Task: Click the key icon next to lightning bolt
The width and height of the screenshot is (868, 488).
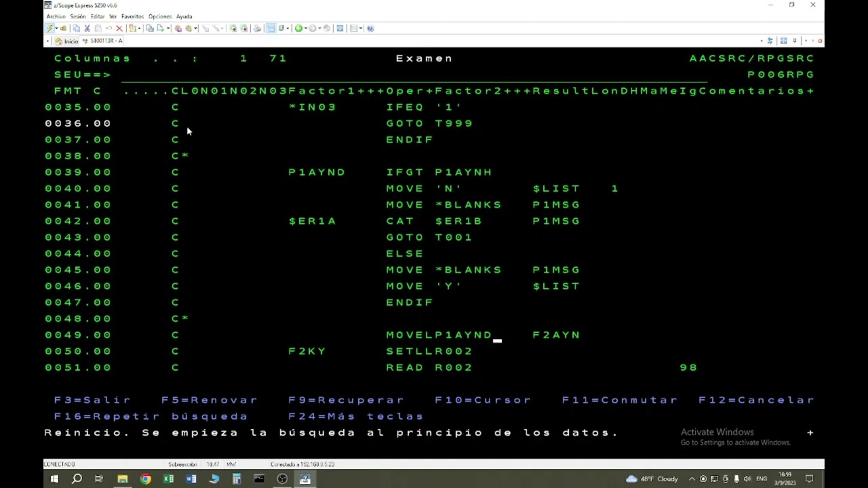Action: tap(63, 28)
